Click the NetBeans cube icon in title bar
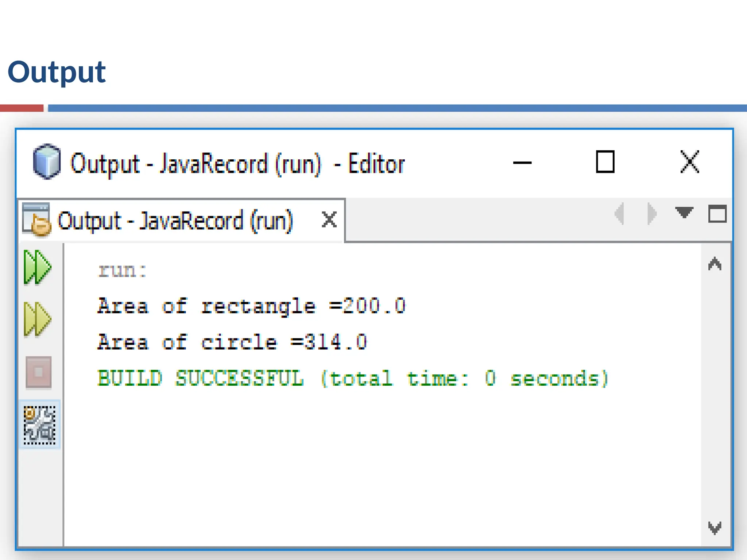This screenshot has height=560, width=747. pyautogui.click(x=47, y=162)
